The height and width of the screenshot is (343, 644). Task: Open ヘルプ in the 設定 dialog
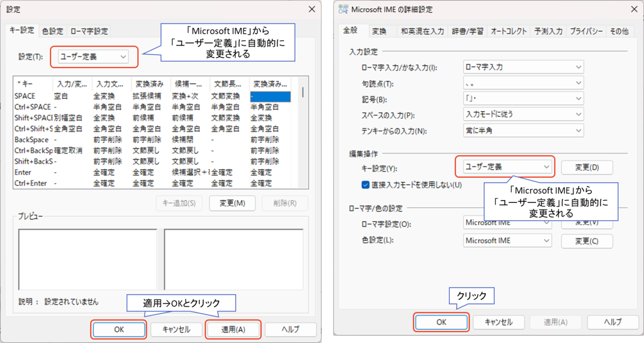pyautogui.click(x=290, y=329)
